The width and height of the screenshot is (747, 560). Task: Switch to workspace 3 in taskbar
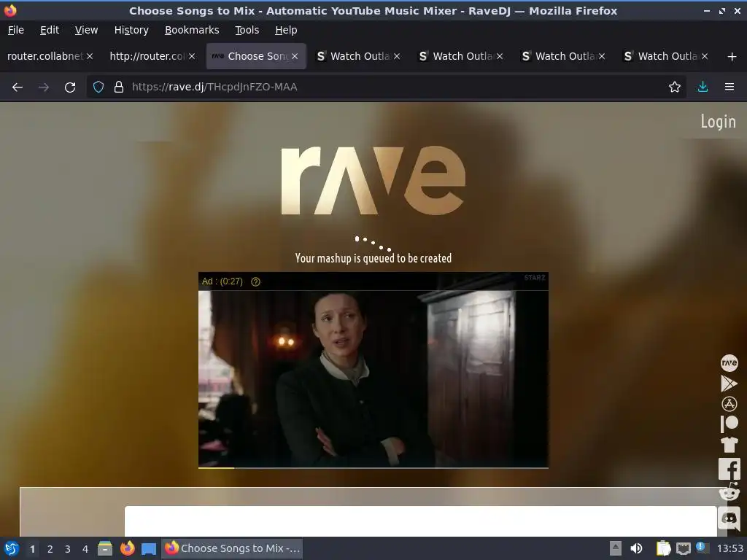(68, 549)
